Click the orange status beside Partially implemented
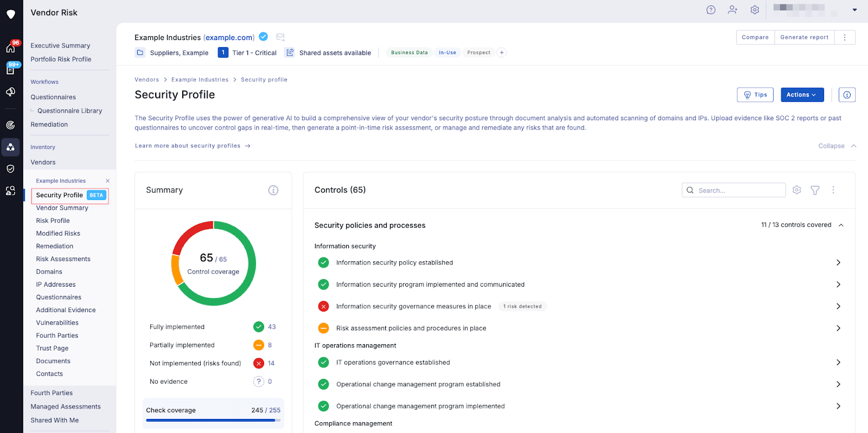This screenshot has width=868, height=433. 259,345
